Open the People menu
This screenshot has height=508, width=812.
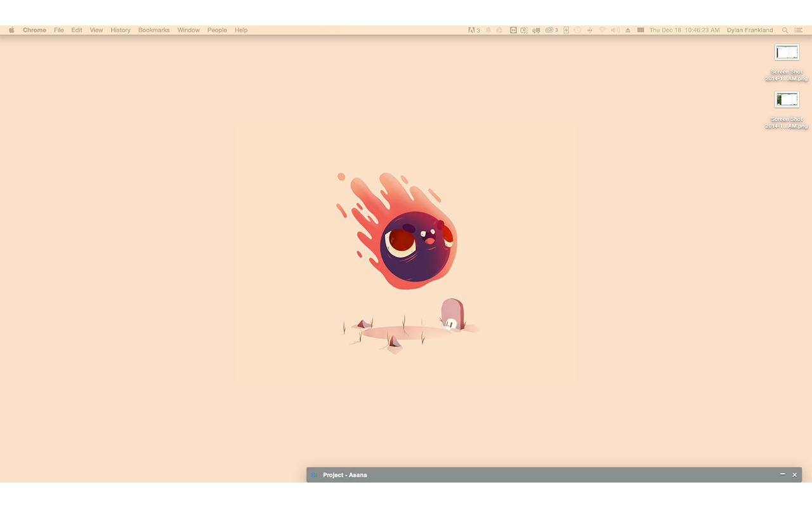click(x=217, y=30)
